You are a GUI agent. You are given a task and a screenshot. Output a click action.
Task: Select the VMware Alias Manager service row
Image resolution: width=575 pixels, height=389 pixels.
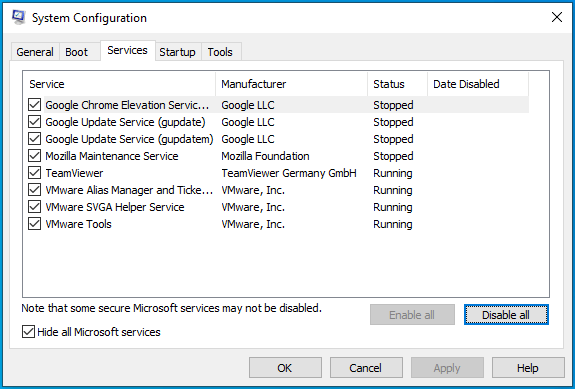click(x=278, y=190)
